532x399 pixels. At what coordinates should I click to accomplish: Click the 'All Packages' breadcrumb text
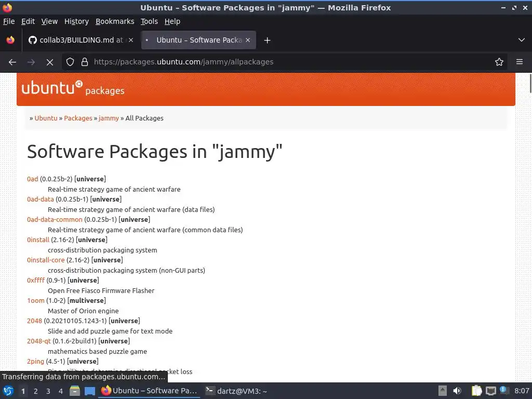coord(144,118)
